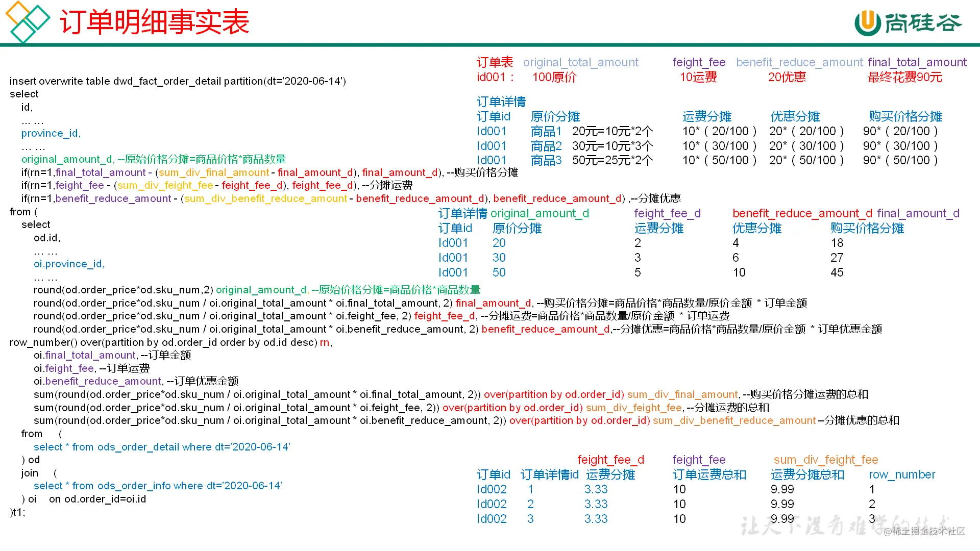
Task: Select the 优惠分摊 value 4
Action: click(736, 243)
